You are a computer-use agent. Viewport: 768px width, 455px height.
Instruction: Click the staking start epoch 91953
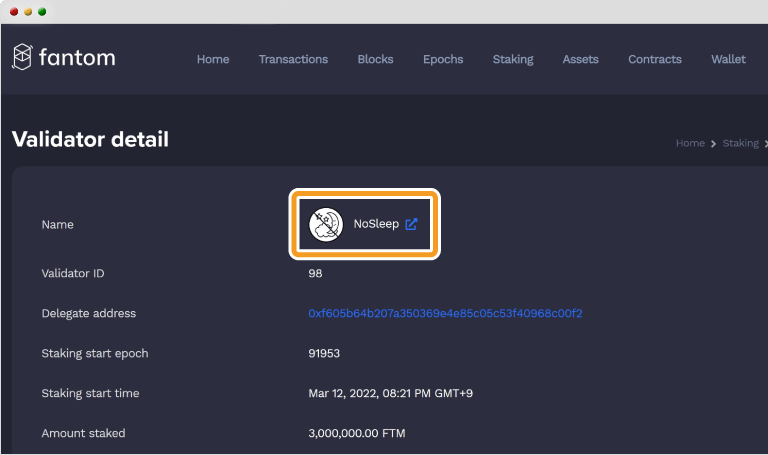(x=324, y=353)
